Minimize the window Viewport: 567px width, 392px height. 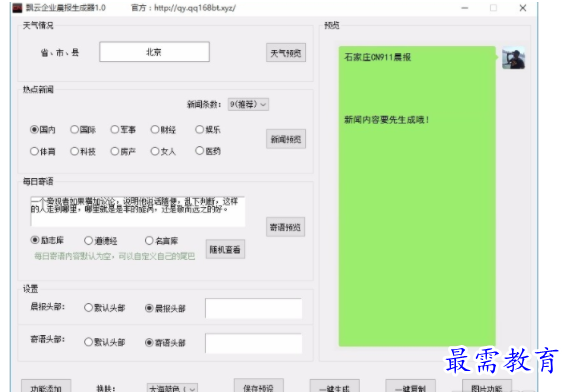pyautogui.click(x=465, y=8)
